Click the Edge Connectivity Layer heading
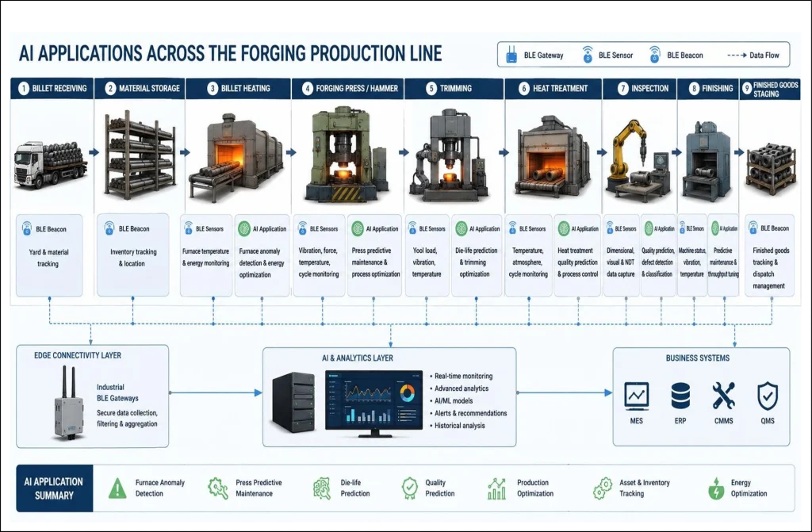This screenshot has width=812, height=532. click(78, 355)
